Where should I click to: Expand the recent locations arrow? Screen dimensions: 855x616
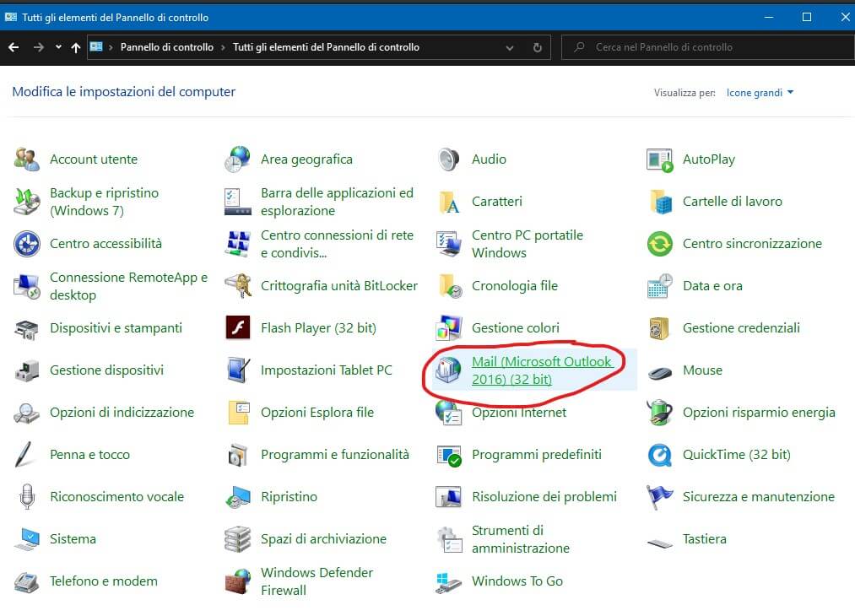tap(58, 48)
